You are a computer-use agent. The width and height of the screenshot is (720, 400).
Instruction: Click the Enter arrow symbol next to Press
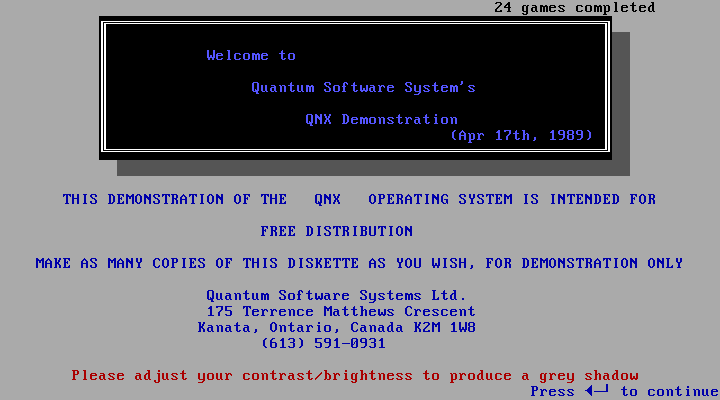pos(597,391)
